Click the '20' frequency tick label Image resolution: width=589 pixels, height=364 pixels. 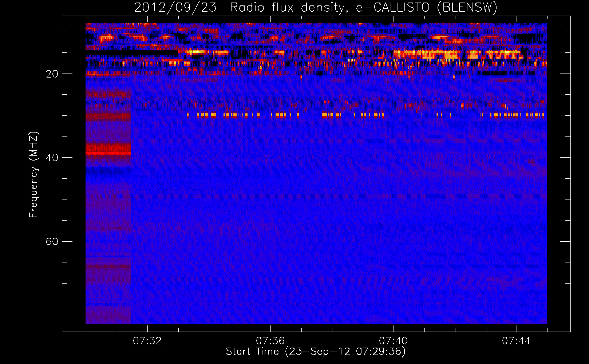52,74
